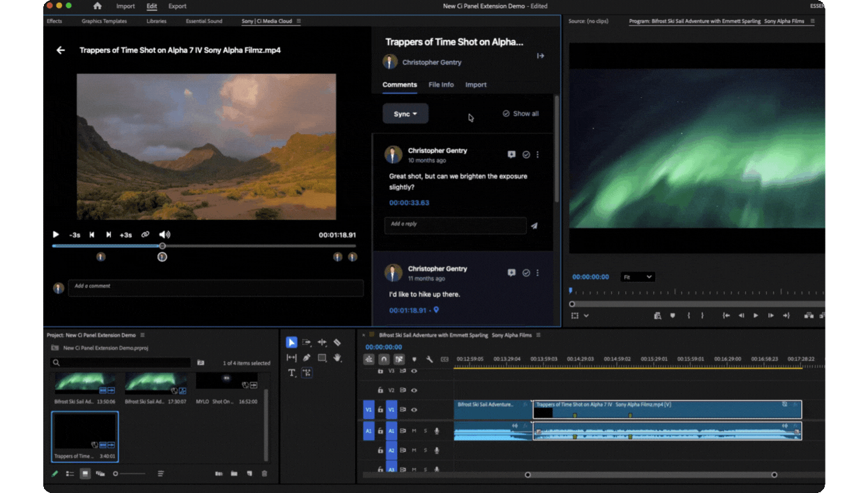Click the collapse arrow next to asset title

540,56
